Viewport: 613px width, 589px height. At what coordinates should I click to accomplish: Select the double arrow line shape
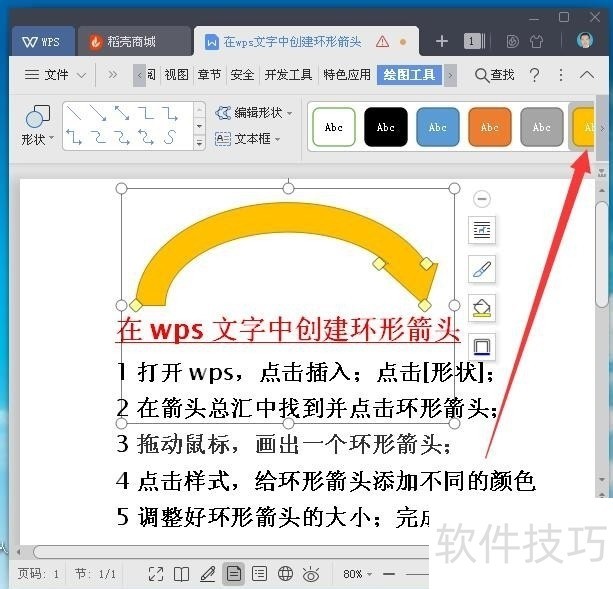click(122, 113)
